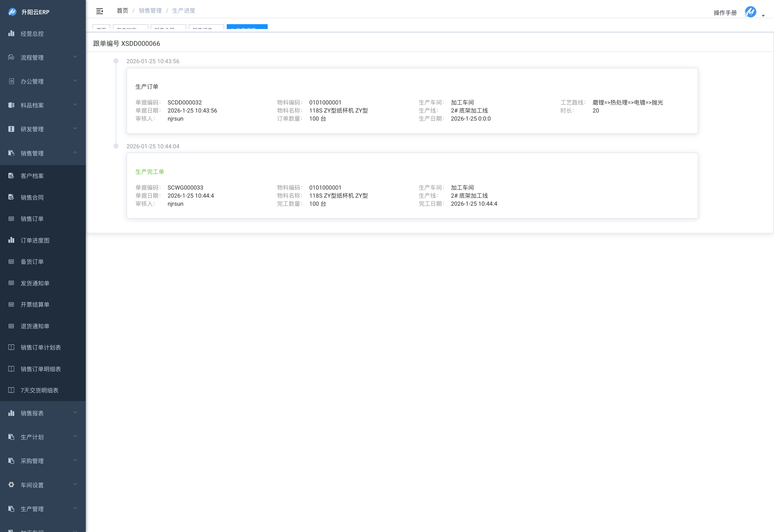
Task: Click the 订单进度图 chart icon
Action: pos(11,240)
